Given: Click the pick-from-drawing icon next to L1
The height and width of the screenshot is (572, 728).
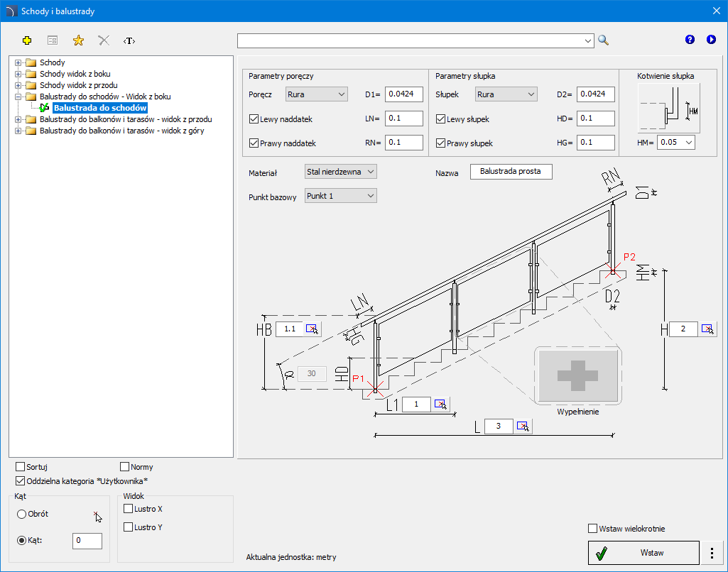Looking at the screenshot, I should coord(440,405).
